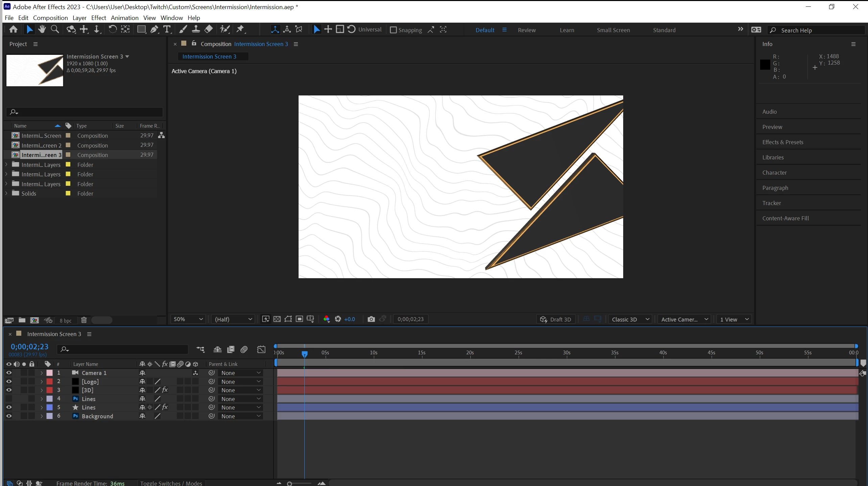Toggle transparency grid in viewer

[277, 319]
